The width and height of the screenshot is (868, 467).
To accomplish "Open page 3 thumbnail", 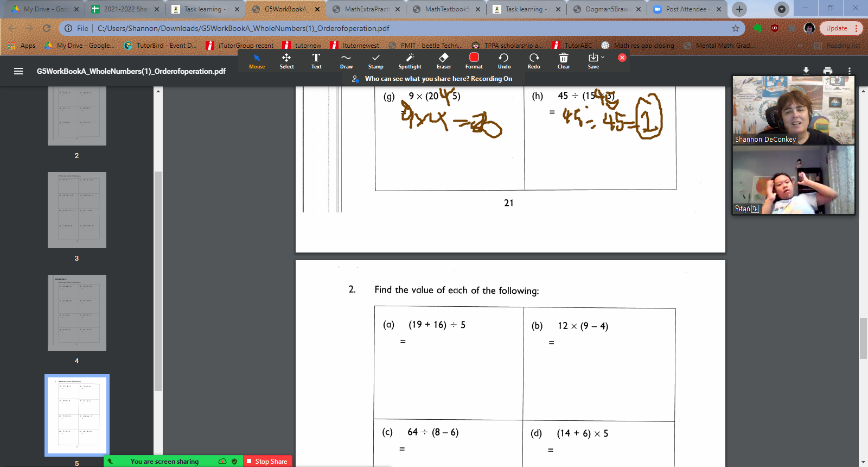I will tap(76, 210).
